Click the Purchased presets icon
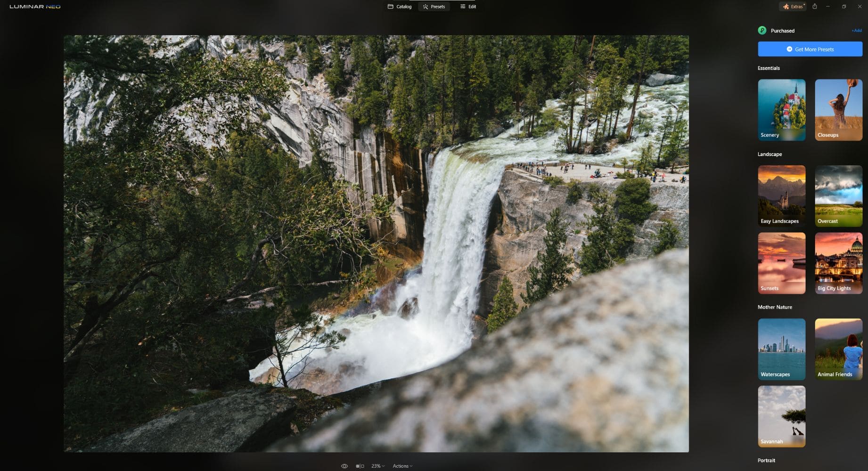Viewport: 868px width, 471px height. tap(762, 30)
